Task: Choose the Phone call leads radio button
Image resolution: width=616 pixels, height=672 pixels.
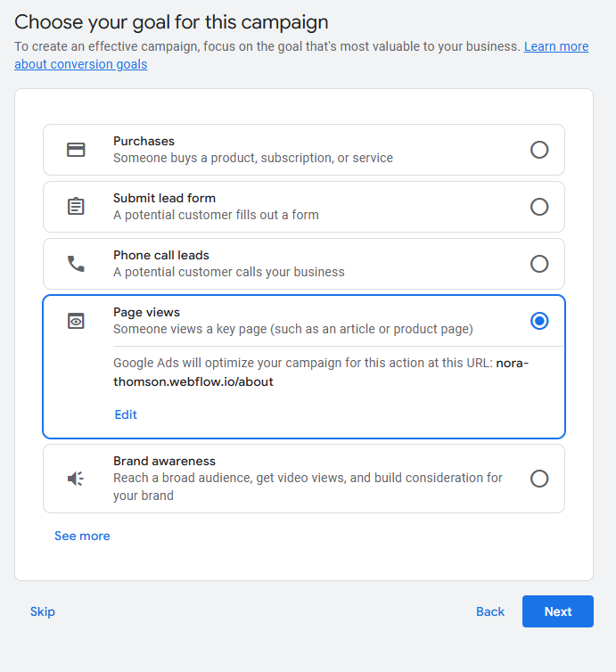Action: tap(539, 264)
